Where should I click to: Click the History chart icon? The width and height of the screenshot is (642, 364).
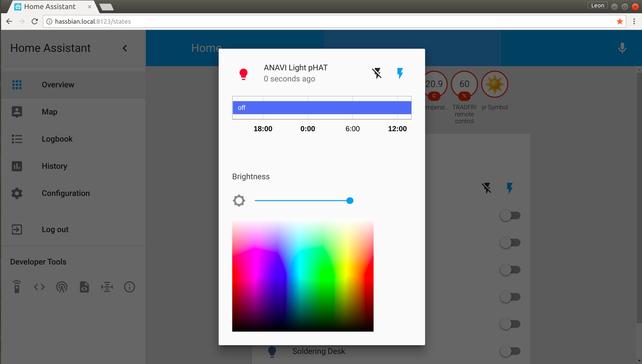click(17, 166)
